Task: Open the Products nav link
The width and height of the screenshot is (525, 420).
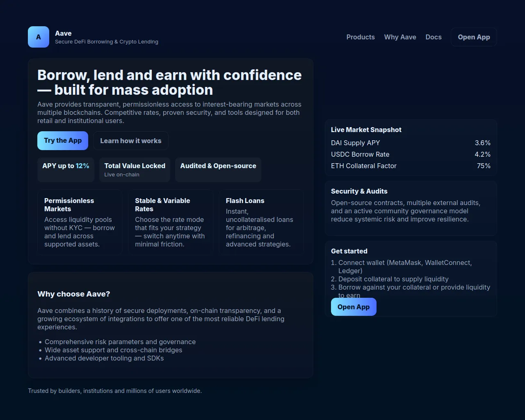Action: point(361,37)
